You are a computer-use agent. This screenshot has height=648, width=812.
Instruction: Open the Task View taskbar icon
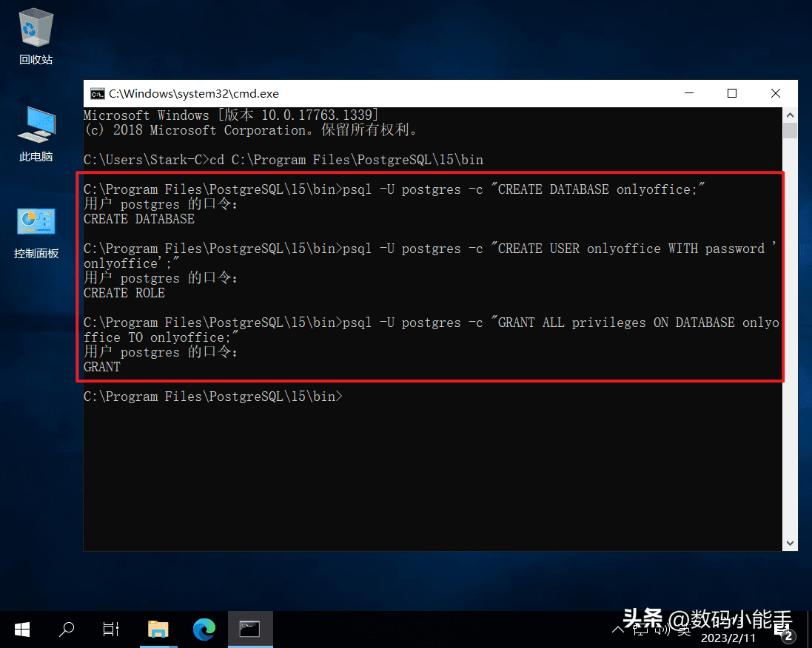[111, 630]
